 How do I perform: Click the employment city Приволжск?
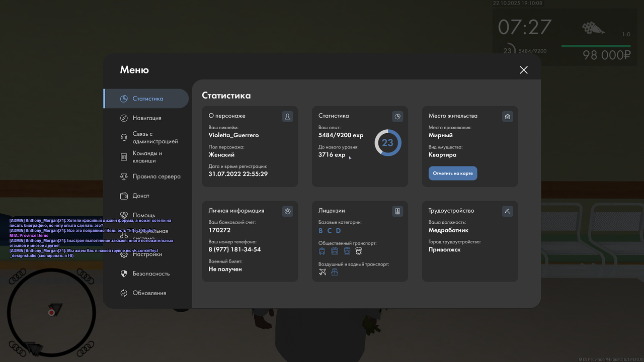445,249
